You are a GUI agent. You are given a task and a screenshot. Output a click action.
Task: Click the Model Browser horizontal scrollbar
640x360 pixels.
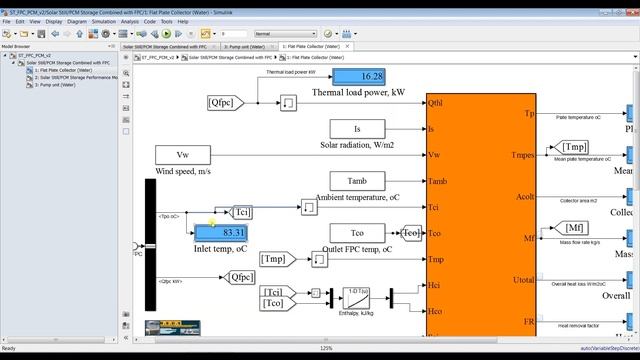pos(56,340)
